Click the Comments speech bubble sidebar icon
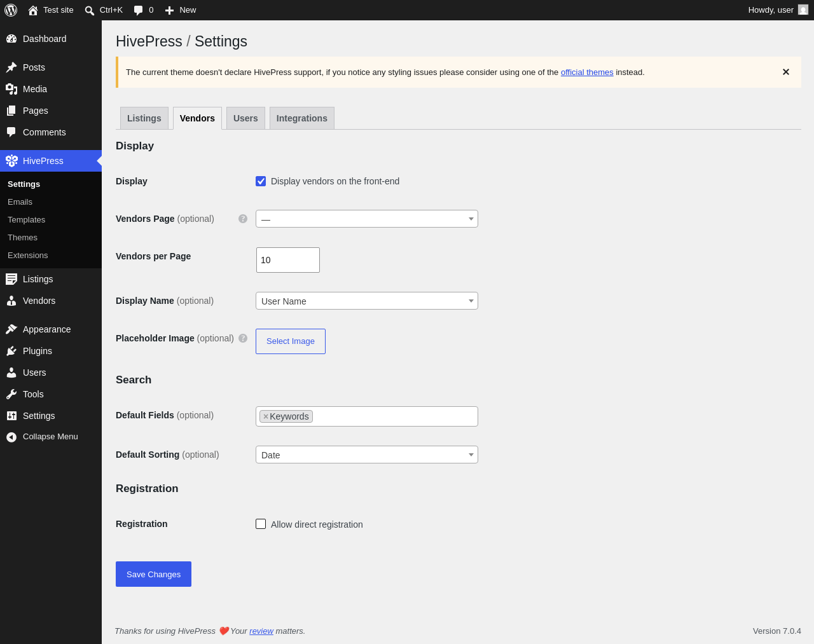The height and width of the screenshot is (644, 814). [11, 132]
